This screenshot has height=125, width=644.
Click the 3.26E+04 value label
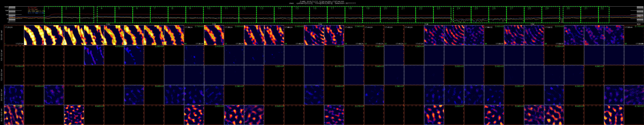pos(159,46)
